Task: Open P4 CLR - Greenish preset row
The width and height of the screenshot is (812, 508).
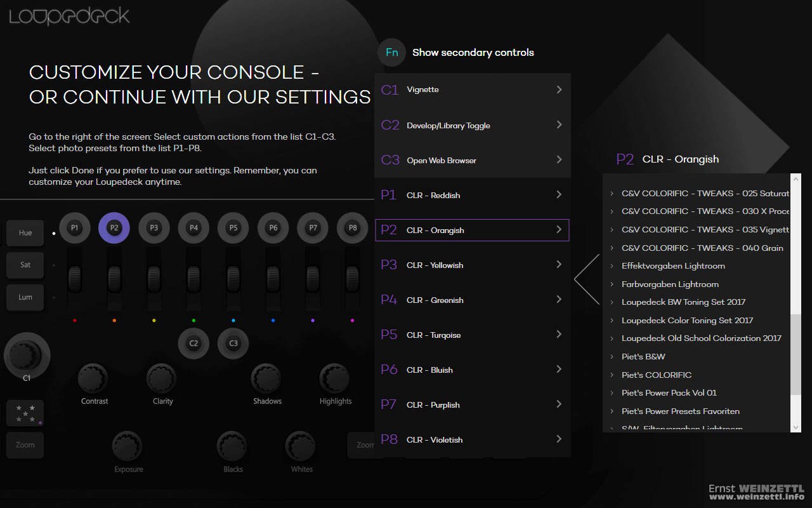Action: point(473,300)
